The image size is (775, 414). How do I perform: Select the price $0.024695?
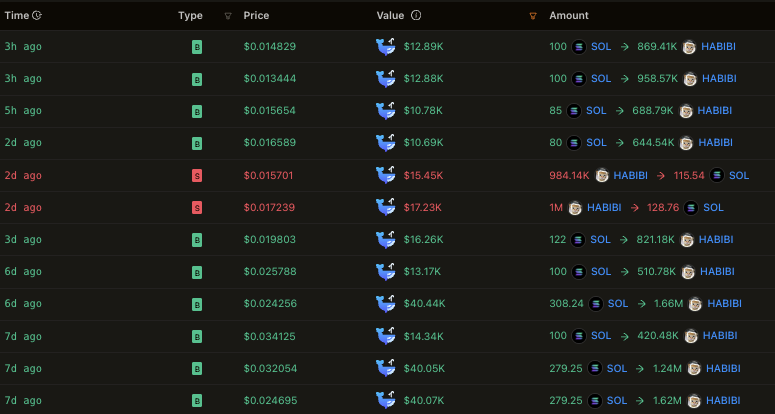coord(270,401)
